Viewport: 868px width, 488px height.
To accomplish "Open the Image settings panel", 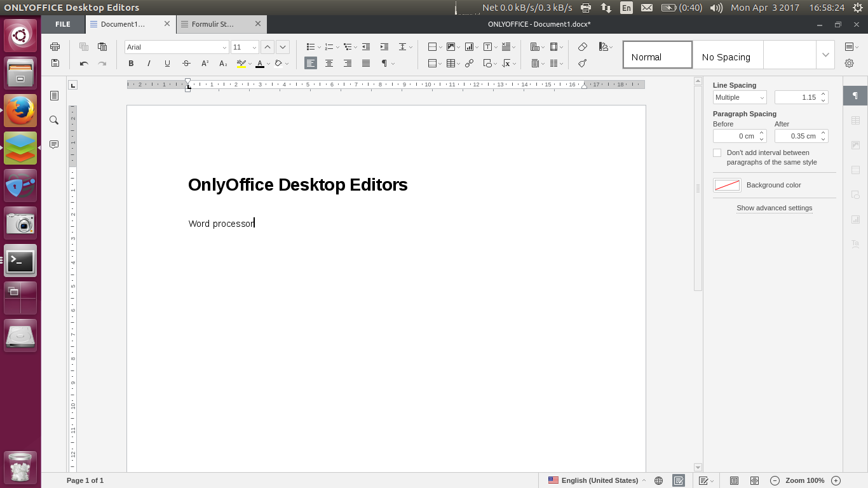I will click(x=855, y=144).
